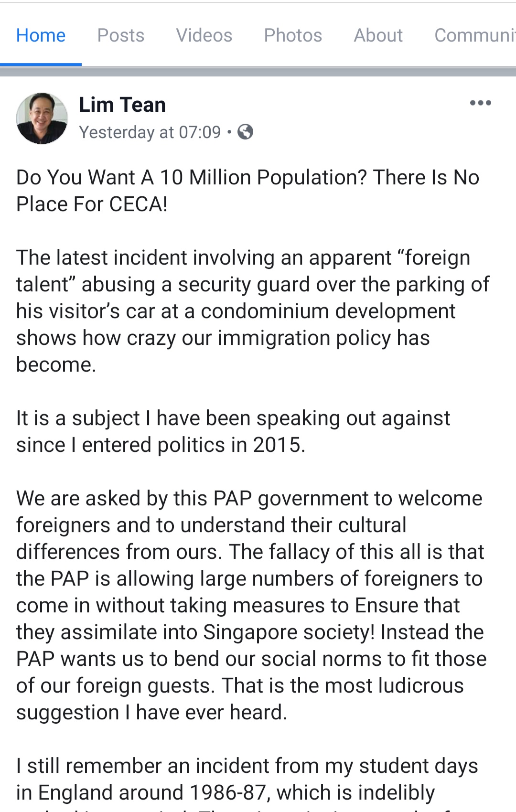View the About tab
This screenshot has width=516, height=812.
[378, 35]
